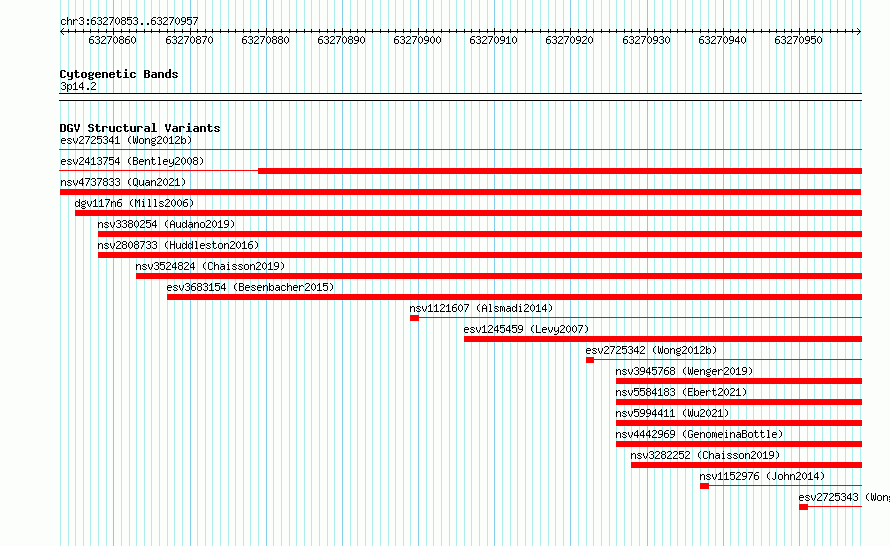Viewport: 890px width, 546px height.
Task: Open nsv2808733 (Huddleston2016) variant label
Action: click(x=178, y=245)
